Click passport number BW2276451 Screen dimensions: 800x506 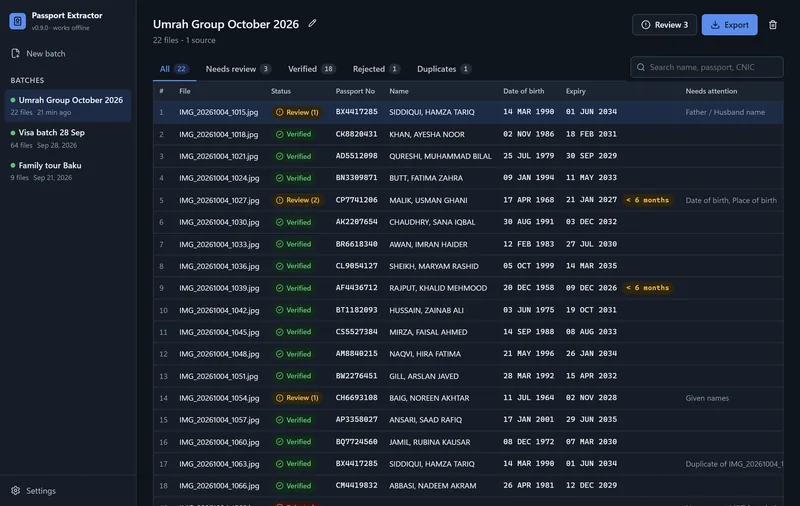click(357, 376)
